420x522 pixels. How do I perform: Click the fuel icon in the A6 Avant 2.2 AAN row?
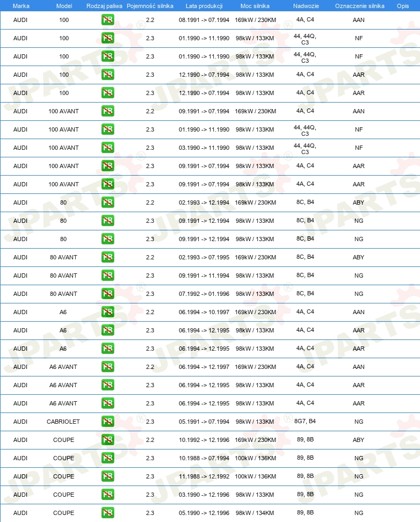click(x=107, y=367)
